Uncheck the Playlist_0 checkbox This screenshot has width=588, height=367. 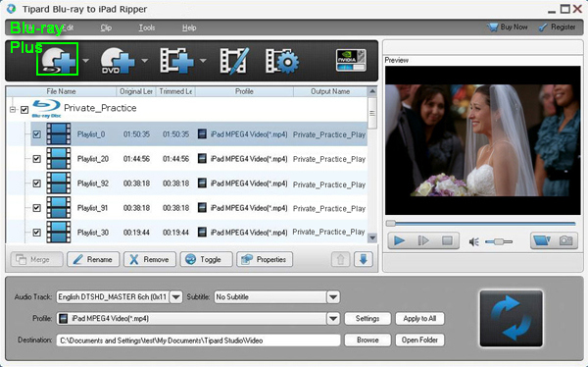(x=37, y=134)
